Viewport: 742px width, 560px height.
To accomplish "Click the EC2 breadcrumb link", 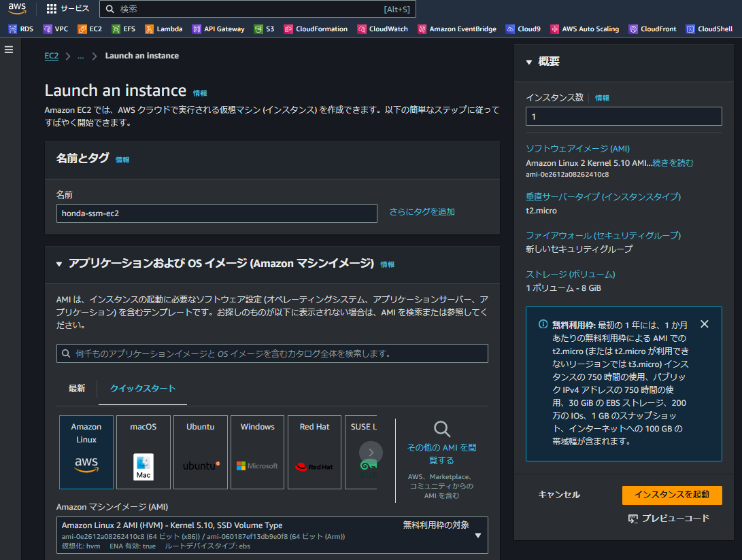I will pos(52,56).
